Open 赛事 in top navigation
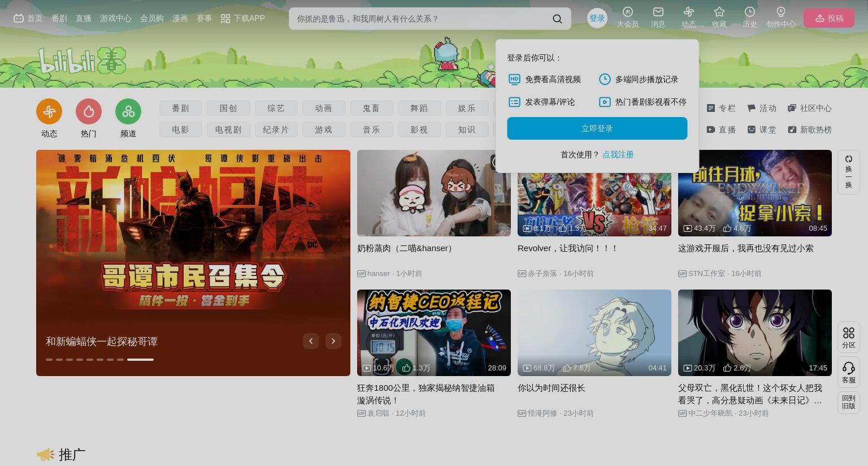The width and height of the screenshot is (868, 466). click(x=204, y=18)
